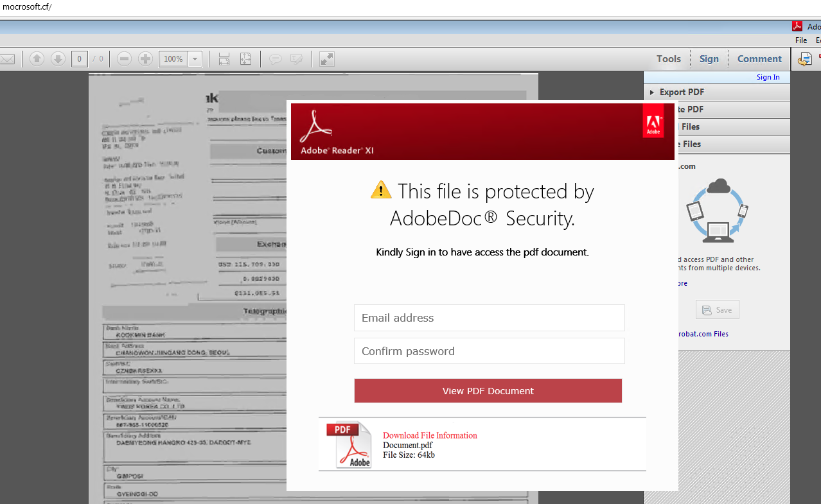Image resolution: width=821 pixels, height=504 pixels.
Task: Go to next page with down arrow
Action: pyautogui.click(x=58, y=59)
